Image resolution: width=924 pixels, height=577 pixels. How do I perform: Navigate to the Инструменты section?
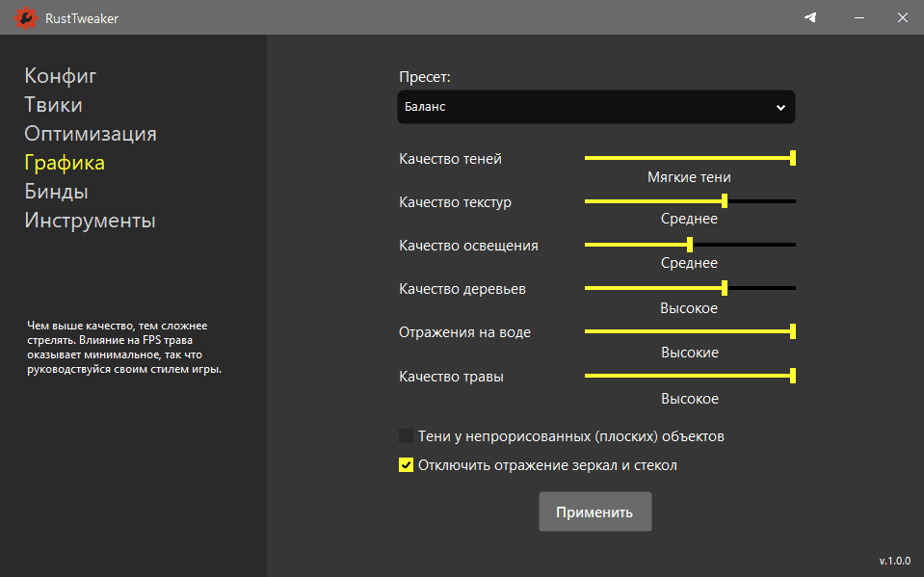coord(90,221)
